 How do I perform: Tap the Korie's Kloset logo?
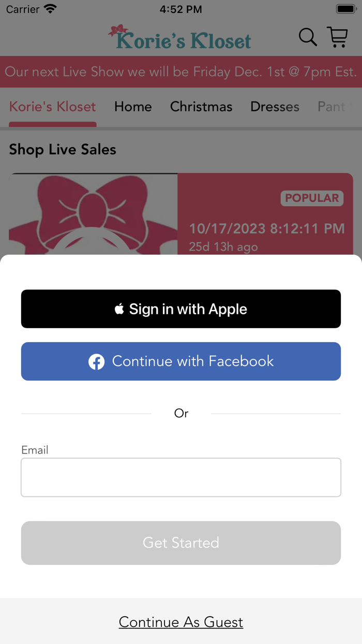[x=179, y=38]
